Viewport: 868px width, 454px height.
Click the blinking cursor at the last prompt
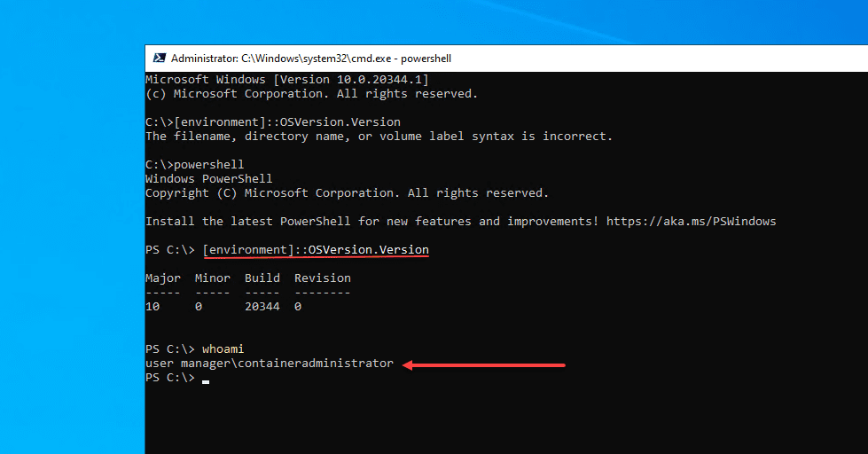(x=206, y=381)
